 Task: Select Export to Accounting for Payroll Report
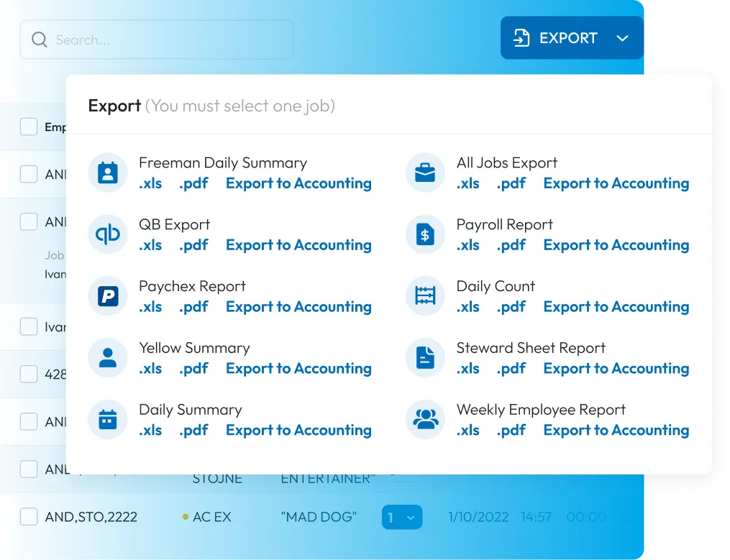(x=616, y=245)
